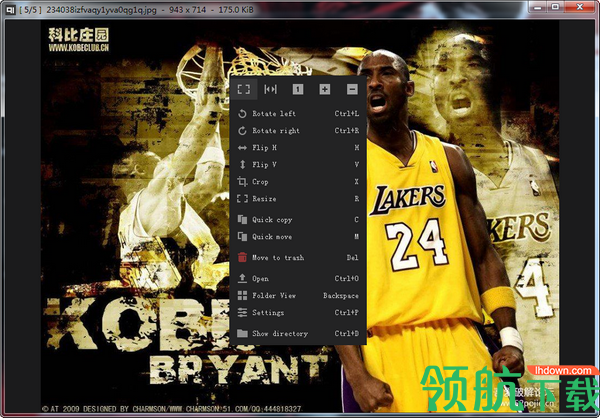Click the Backspace shortcut label
600x418 pixels.
click(341, 296)
